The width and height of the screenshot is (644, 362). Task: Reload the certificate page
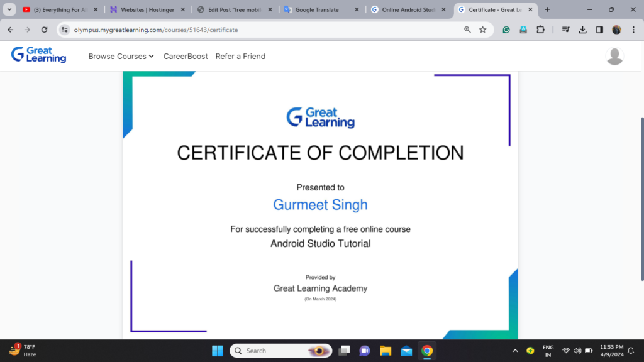pos(45,30)
